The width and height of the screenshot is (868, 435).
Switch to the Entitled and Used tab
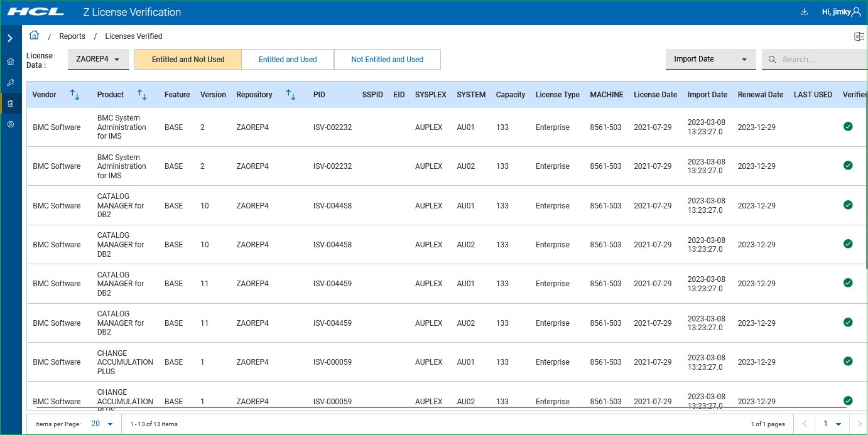[x=288, y=60]
